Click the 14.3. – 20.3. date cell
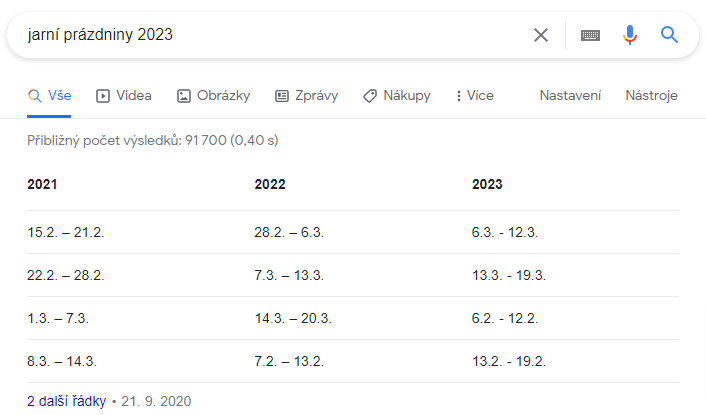This screenshot has height=415, width=706. (293, 318)
